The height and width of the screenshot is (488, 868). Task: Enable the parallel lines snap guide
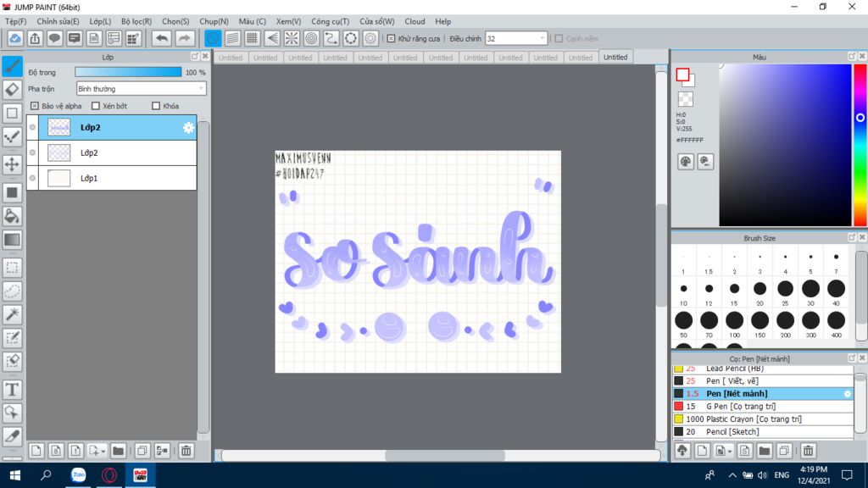[232, 38]
